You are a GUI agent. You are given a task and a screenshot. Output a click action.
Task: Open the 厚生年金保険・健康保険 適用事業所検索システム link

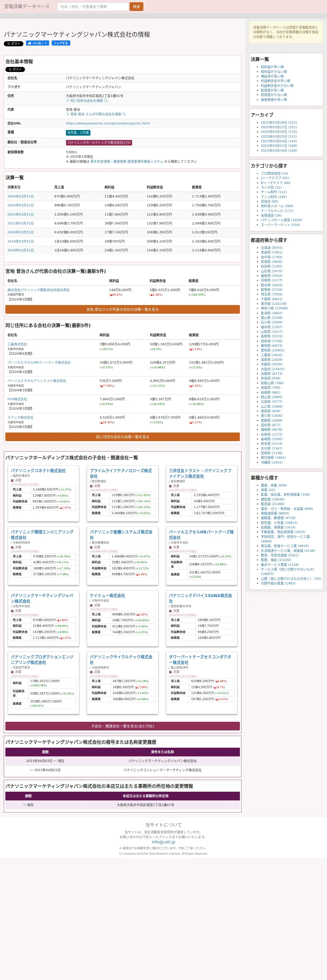click(x=127, y=162)
